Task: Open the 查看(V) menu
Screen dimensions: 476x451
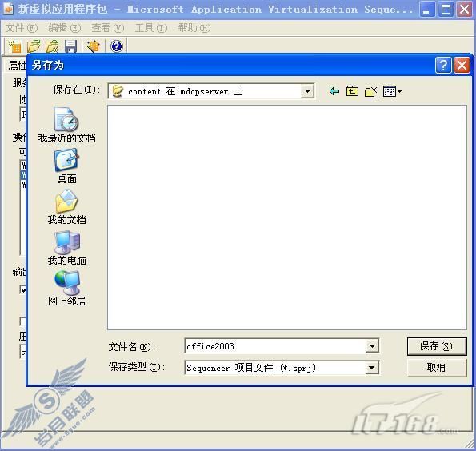Action: coord(108,28)
